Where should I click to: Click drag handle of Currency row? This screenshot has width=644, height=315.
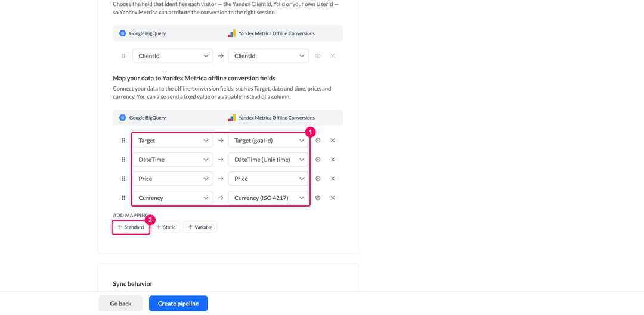point(123,198)
